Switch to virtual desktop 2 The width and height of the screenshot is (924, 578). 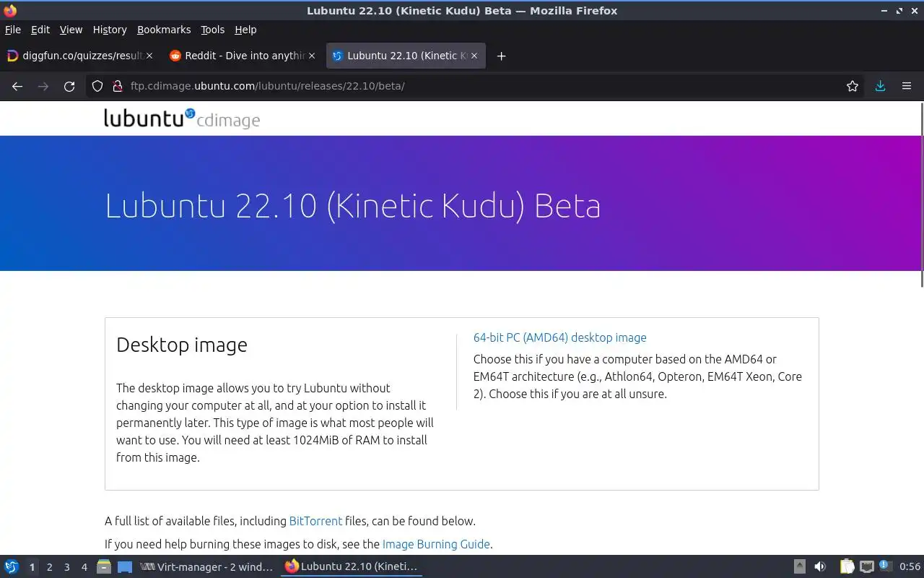point(49,567)
